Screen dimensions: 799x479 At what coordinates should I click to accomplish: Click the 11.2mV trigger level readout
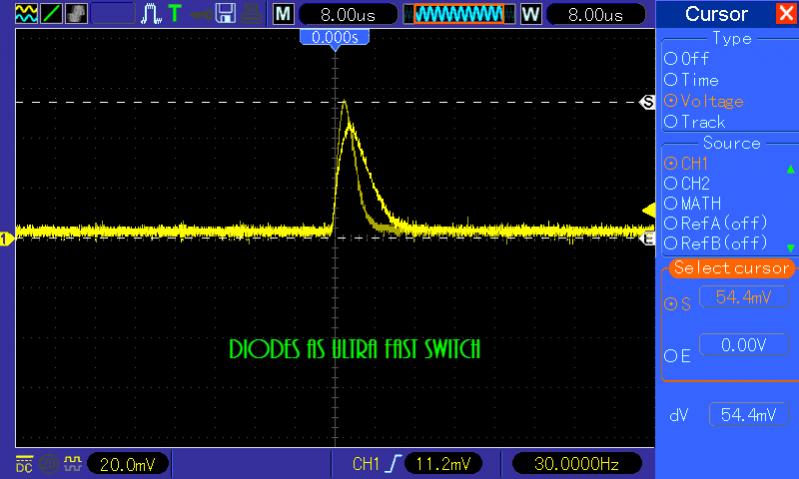coord(443,464)
